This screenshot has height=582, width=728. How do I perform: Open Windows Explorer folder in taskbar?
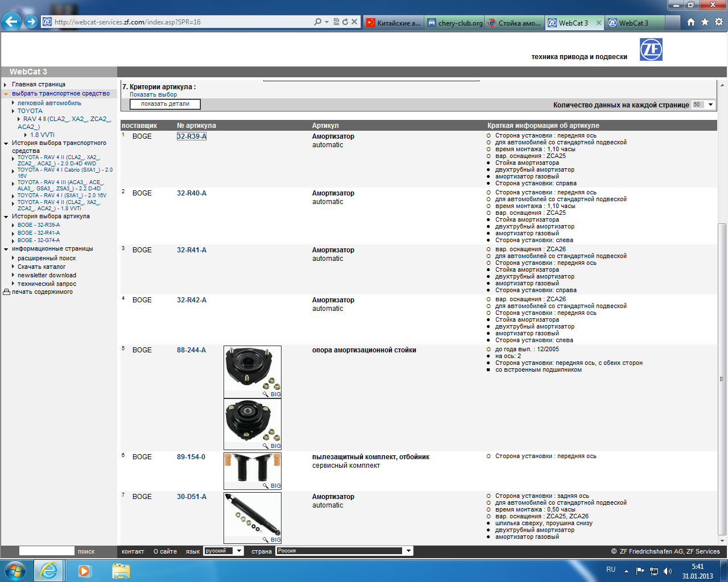(x=121, y=571)
